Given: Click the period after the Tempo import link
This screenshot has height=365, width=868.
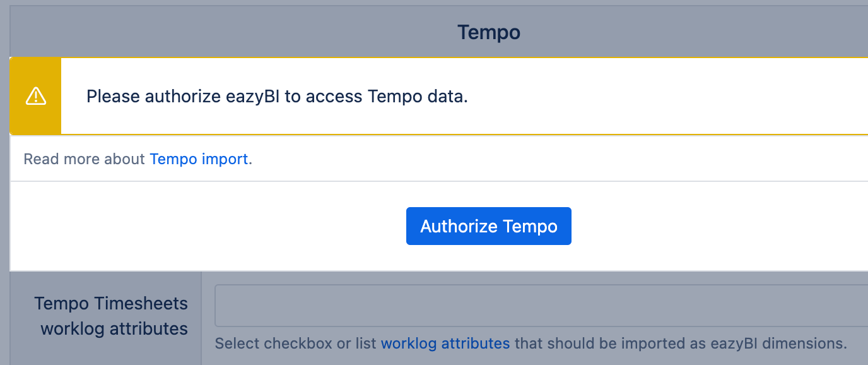Looking at the screenshot, I should click(250, 160).
